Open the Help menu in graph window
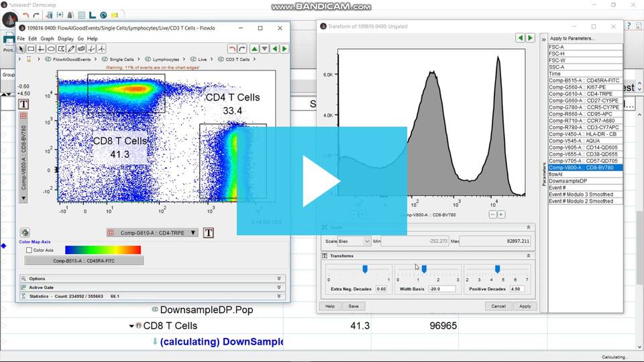The width and height of the screenshot is (644, 362). 93,39
